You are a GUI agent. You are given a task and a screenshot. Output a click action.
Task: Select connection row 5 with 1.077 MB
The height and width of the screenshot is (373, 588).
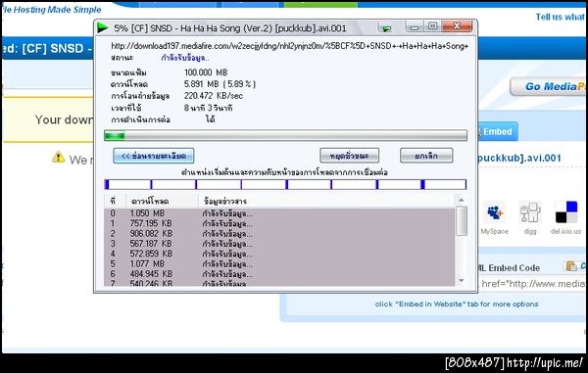(279, 264)
